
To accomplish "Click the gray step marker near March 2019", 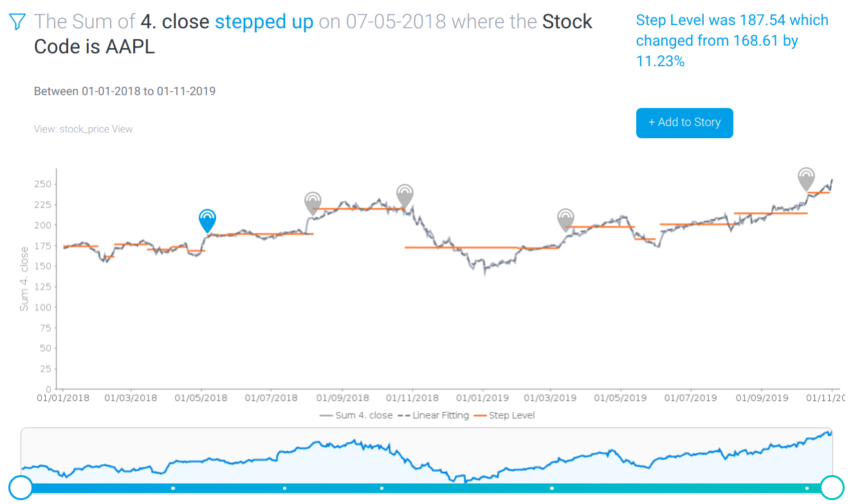I will [x=565, y=219].
